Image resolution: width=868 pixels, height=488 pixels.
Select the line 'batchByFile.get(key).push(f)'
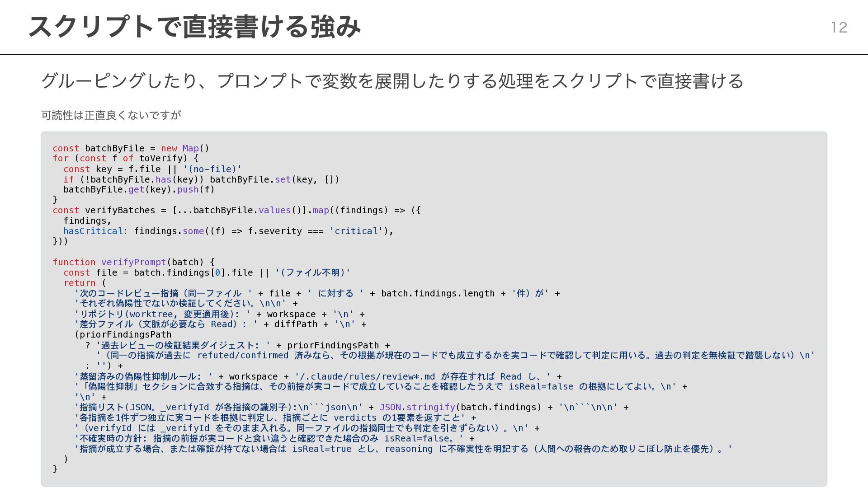coord(139,190)
